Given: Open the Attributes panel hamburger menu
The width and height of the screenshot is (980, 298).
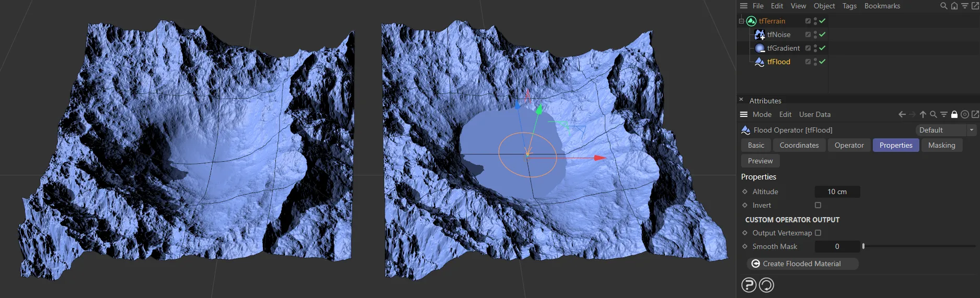Looking at the screenshot, I should coord(744,115).
